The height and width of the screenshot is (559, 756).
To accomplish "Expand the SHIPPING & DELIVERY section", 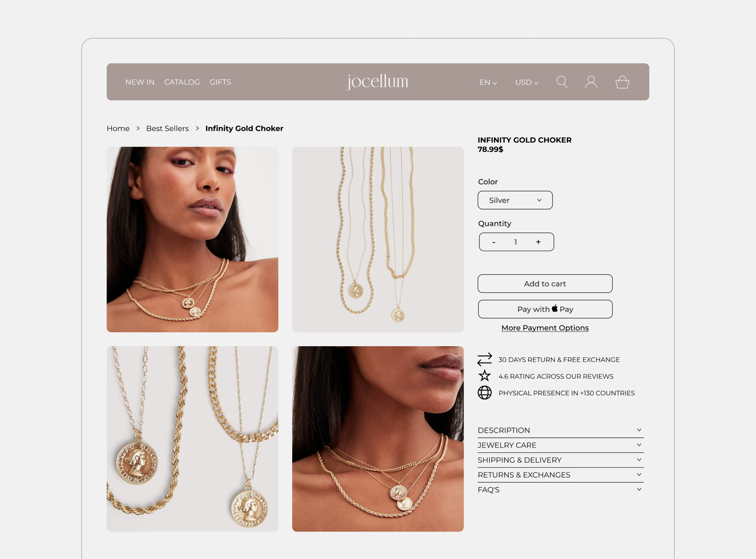I will 560,460.
